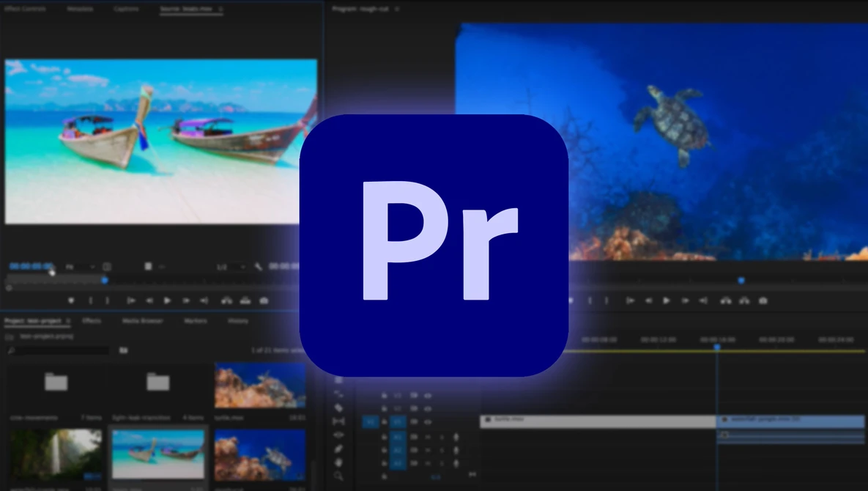This screenshot has height=491, width=868.
Task: Open Project panel menu icon
Action: coord(68,320)
